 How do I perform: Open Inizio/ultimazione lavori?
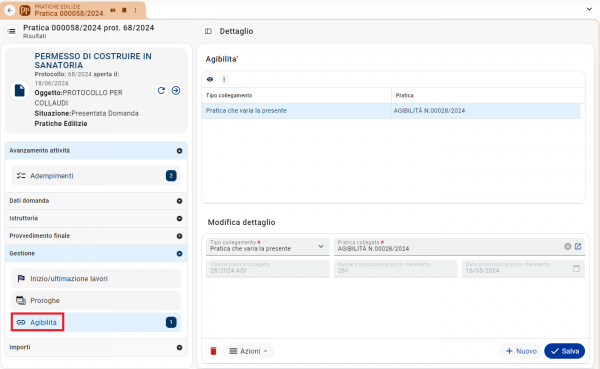click(96, 279)
